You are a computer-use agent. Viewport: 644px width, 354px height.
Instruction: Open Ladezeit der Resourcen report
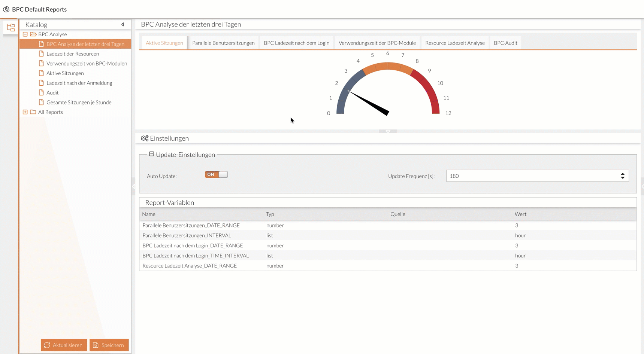pyautogui.click(x=73, y=54)
